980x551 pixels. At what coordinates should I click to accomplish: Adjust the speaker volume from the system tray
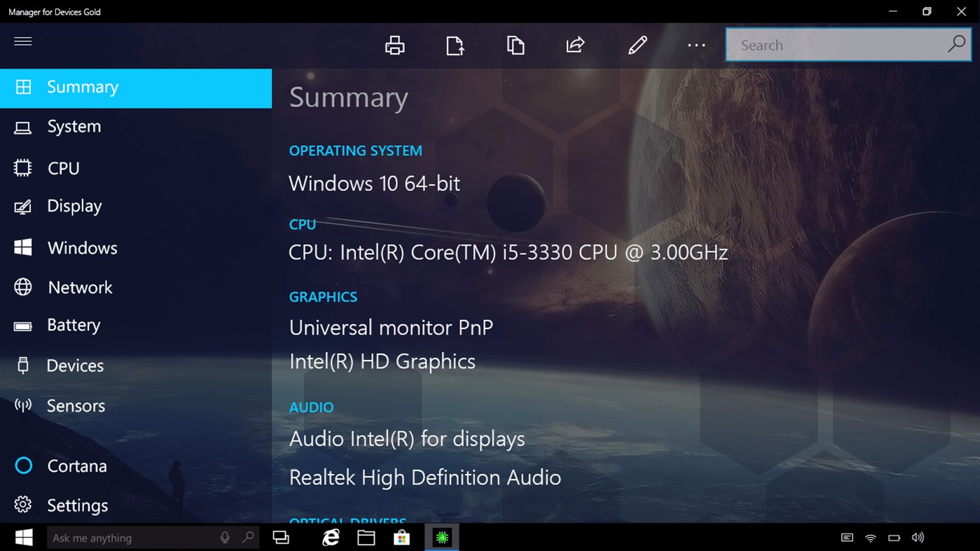pyautogui.click(x=918, y=537)
